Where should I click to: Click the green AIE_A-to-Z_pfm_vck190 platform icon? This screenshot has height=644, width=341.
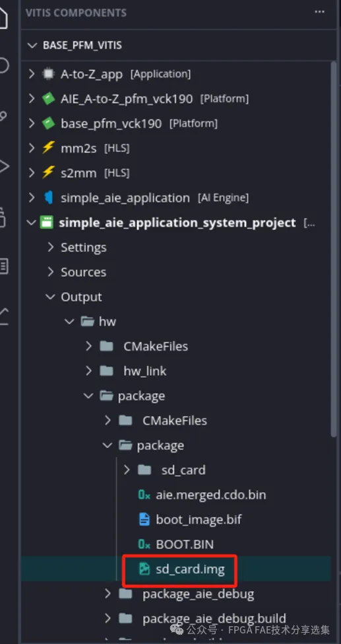pyautogui.click(x=48, y=98)
